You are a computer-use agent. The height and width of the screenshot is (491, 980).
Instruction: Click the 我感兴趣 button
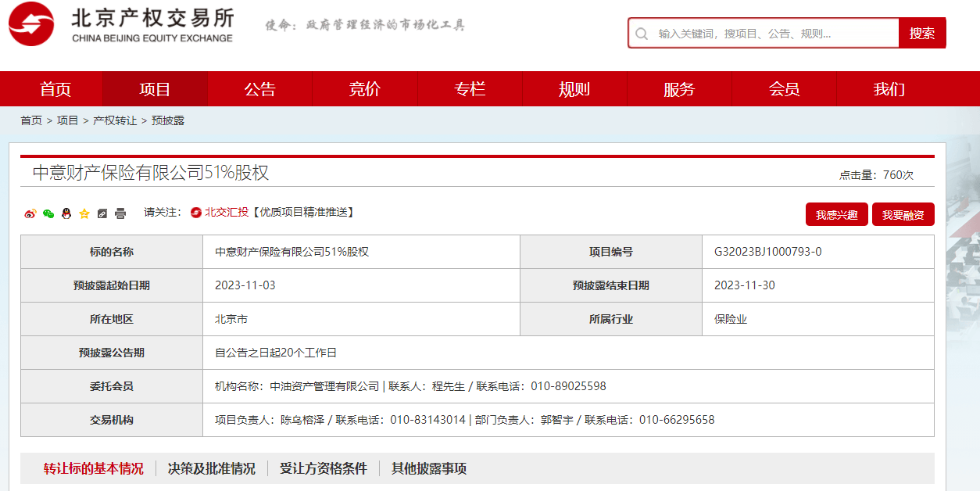(837, 215)
